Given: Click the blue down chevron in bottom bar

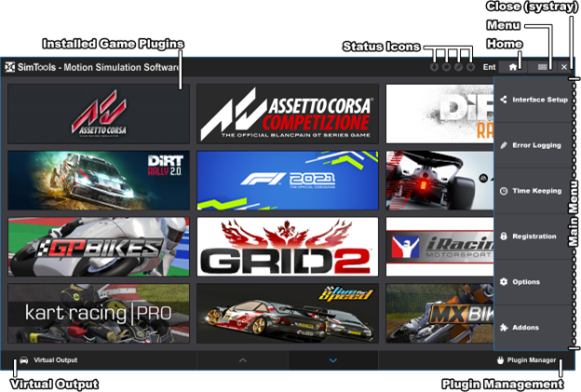Looking at the screenshot, I should [x=333, y=360].
